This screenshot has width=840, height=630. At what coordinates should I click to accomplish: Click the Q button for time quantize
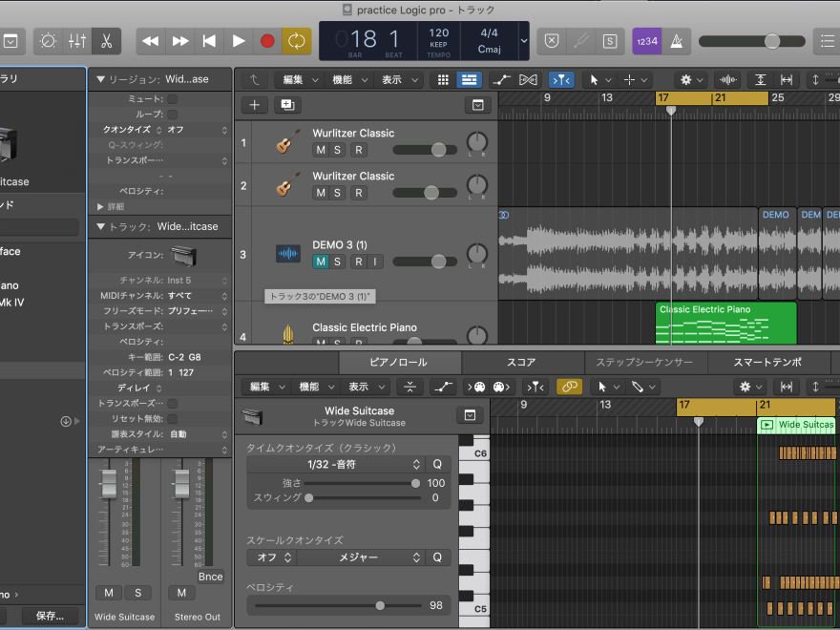(x=438, y=465)
